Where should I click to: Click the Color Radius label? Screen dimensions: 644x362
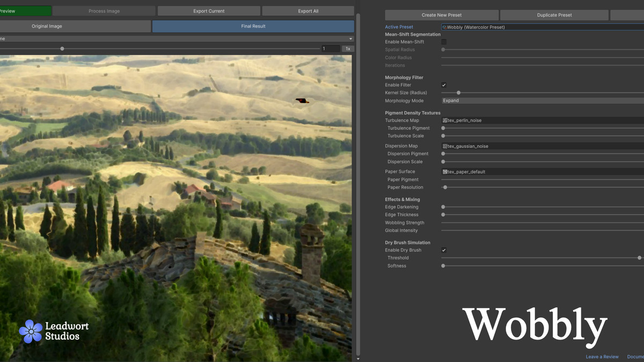398,58
